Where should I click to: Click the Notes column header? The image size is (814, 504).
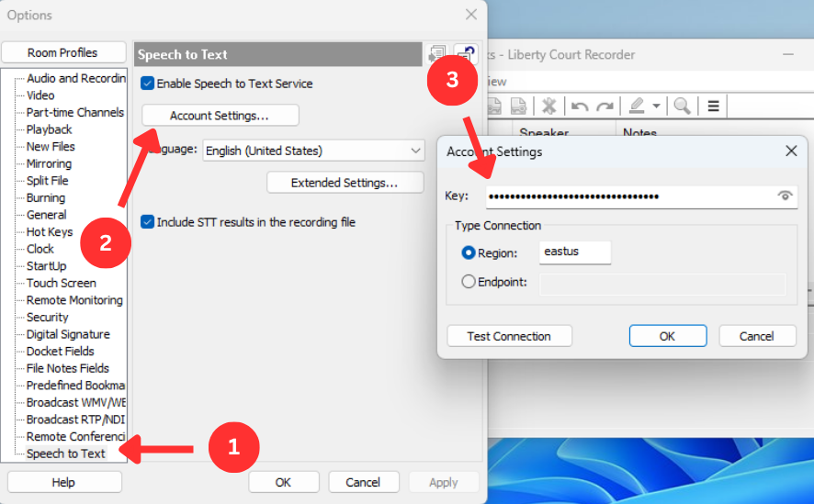pyautogui.click(x=639, y=133)
